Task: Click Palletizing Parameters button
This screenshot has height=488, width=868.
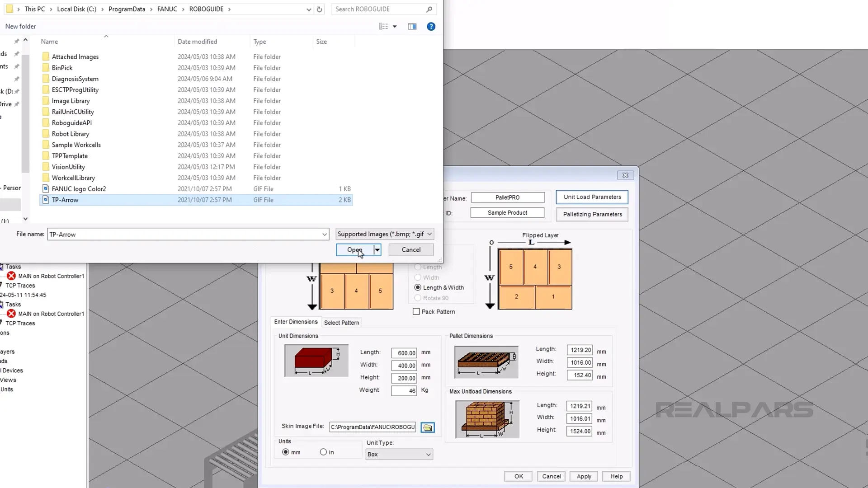Action: click(x=592, y=214)
